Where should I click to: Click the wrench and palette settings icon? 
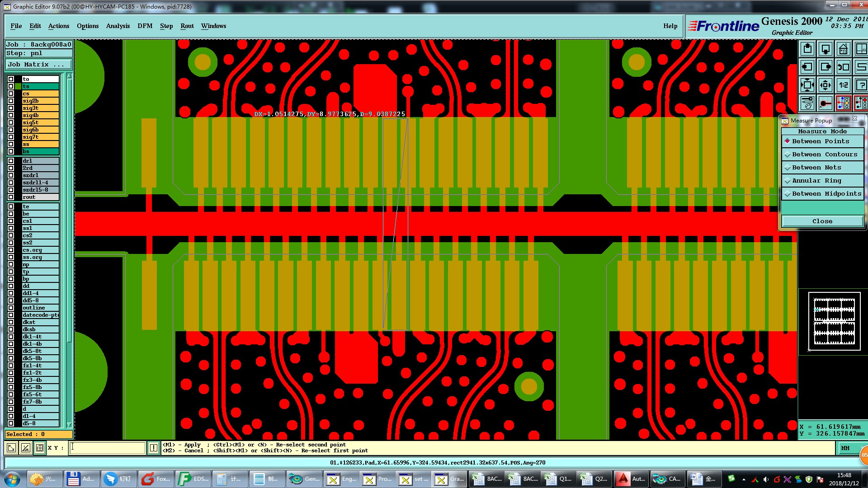tap(807, 103)
